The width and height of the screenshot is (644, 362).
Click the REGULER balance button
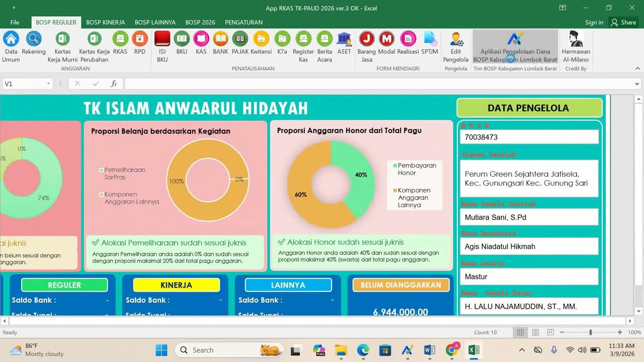coord(64,285)
